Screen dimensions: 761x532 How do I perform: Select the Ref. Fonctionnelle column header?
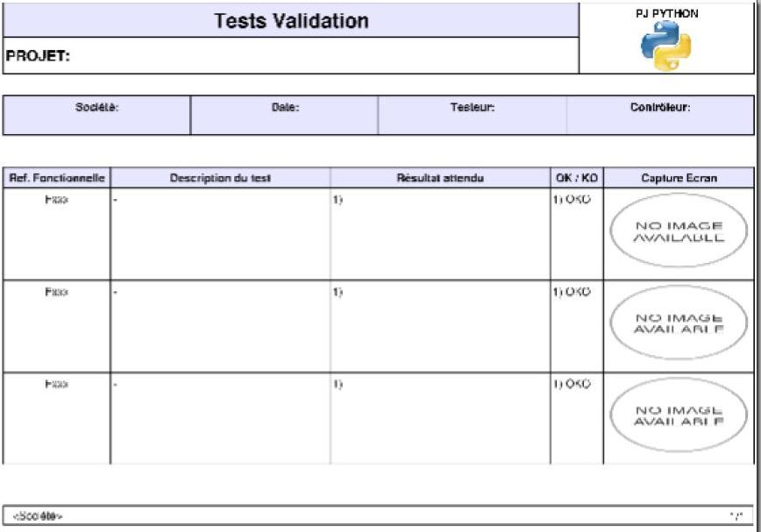click(57, 178)
